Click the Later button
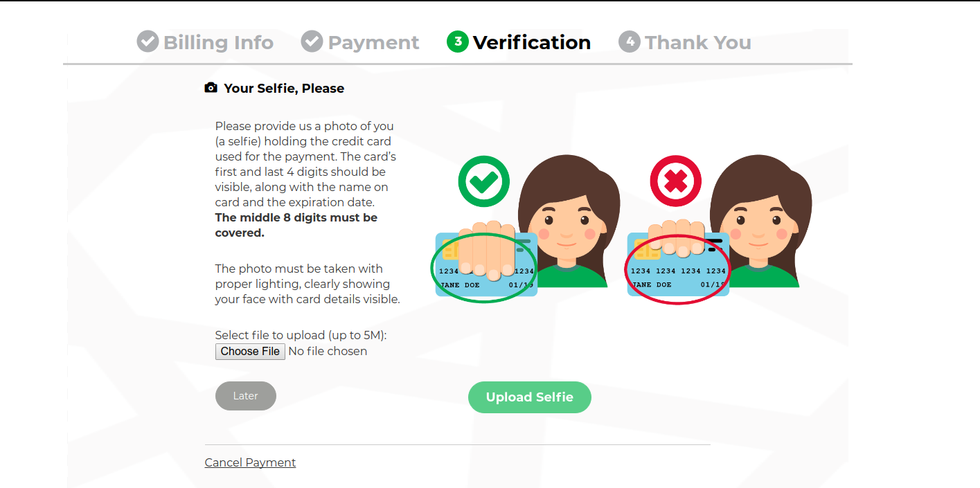 pyautogui.click(x=246, y=396)
